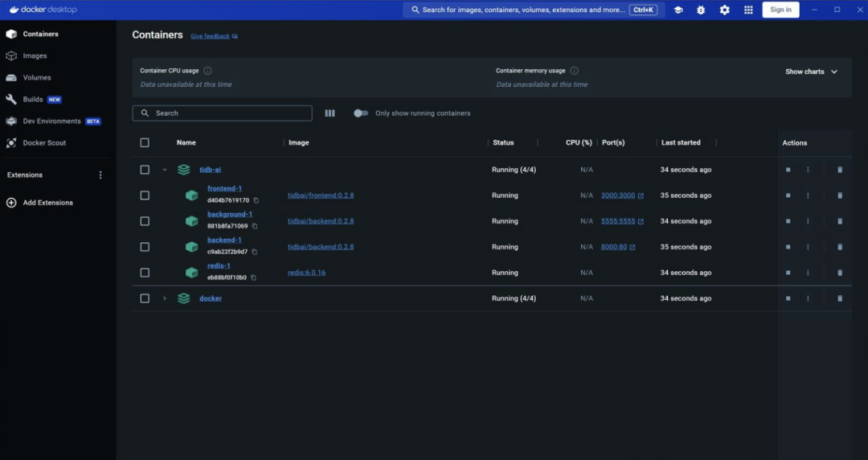Click info icon next to Container CPU usage

tap(207, 71)
